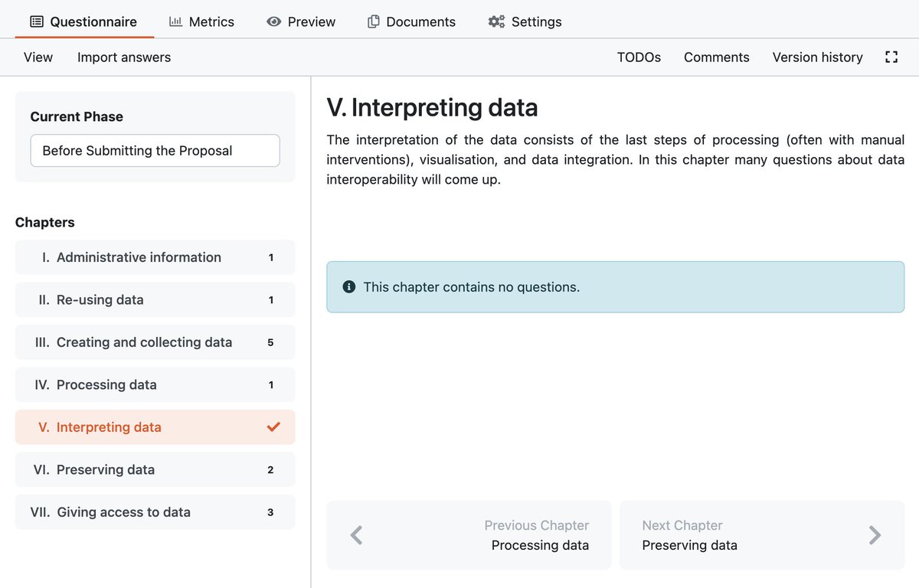Click the info icon in the notice

coord(349,287)
